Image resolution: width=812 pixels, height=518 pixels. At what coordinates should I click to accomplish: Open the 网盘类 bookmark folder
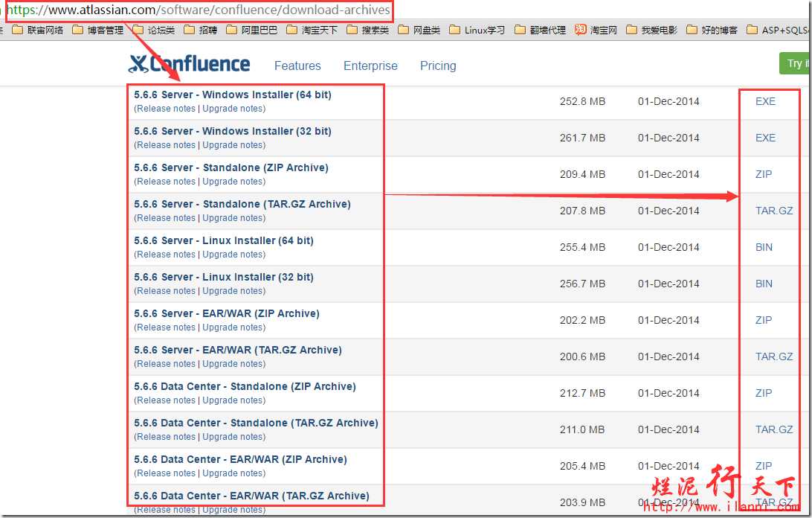tap(419, 30)
